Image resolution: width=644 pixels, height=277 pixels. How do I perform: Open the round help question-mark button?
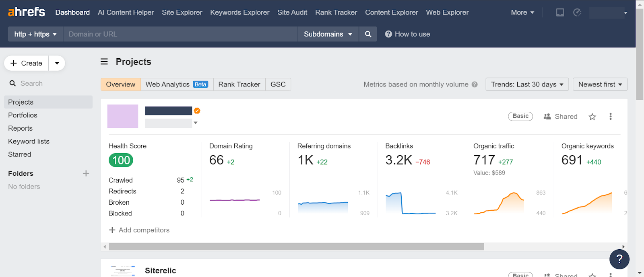click(x=619, y=259)
